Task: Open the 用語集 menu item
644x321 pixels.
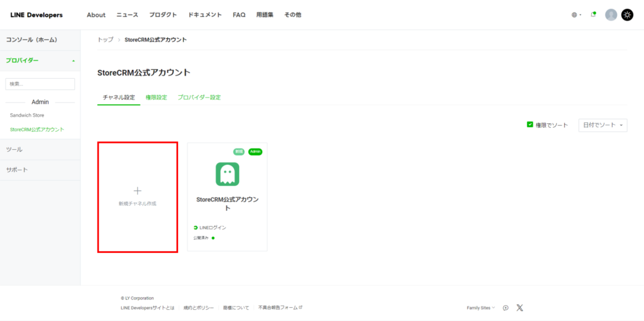Action: click(265, 15)
